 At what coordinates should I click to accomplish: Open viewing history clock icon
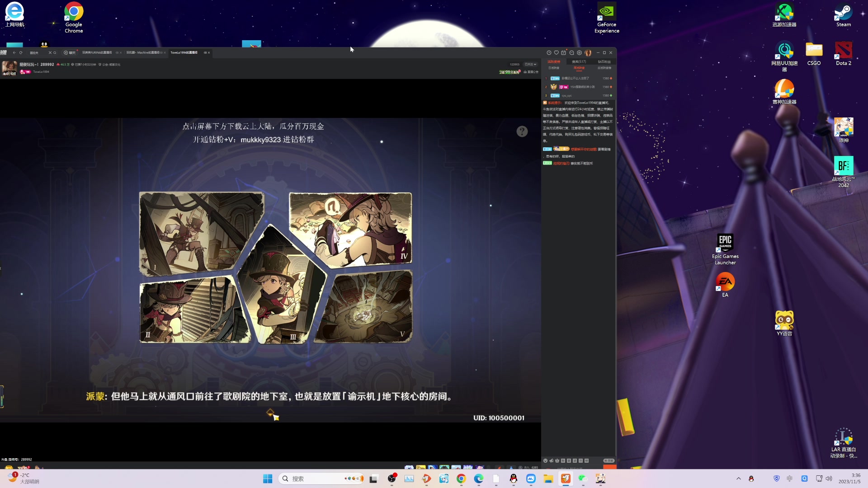549,52
